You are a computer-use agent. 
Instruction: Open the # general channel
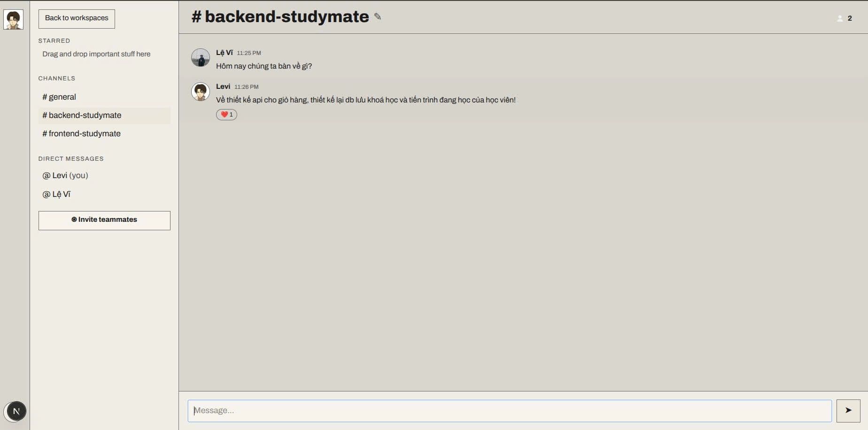pyautogui.click(x=104, y=97)
